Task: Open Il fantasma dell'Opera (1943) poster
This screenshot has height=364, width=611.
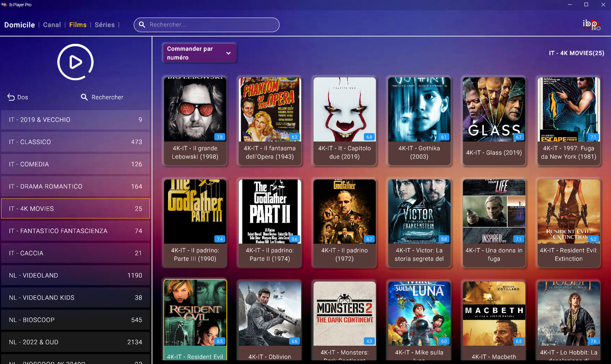Action: pyautogui.click(x=270, y=110)
